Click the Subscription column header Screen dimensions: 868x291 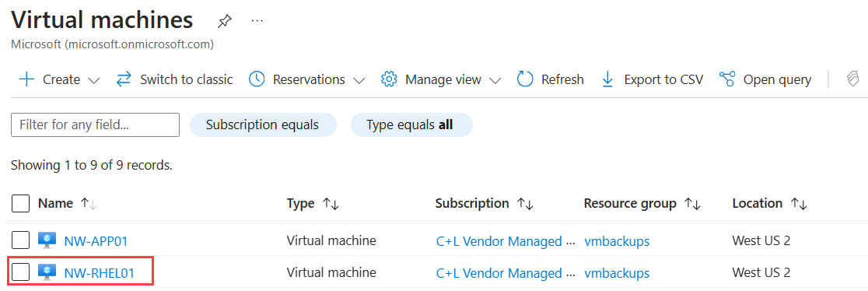click(x=472, y=203)
